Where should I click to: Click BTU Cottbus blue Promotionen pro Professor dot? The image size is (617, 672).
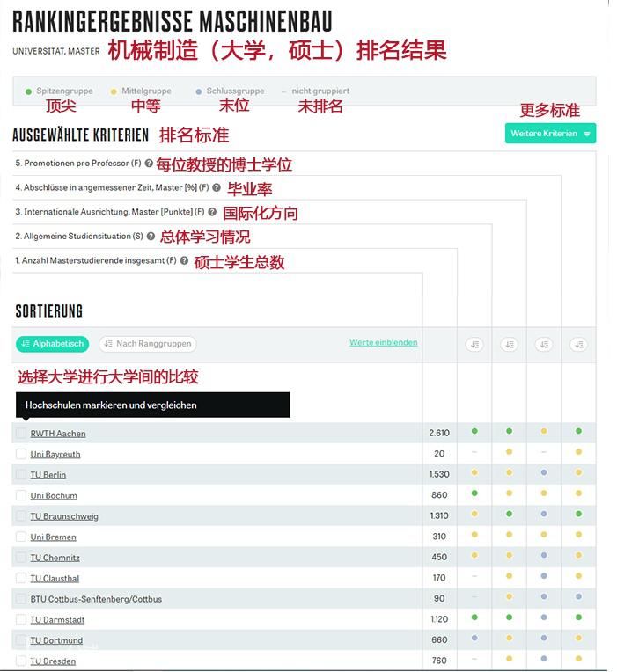tap(579, 596)
